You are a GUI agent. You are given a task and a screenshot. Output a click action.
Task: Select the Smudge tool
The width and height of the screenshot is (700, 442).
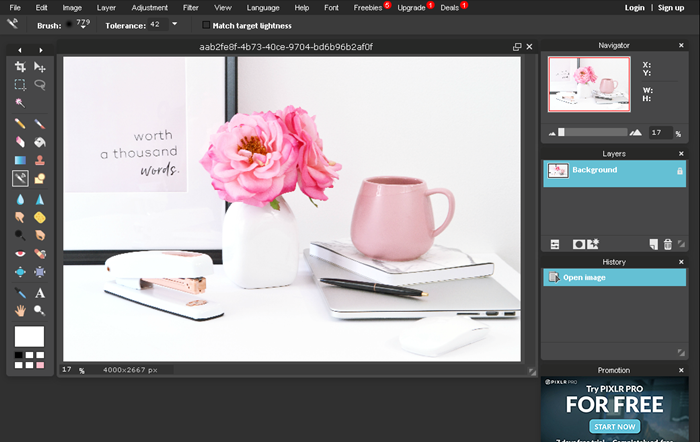[20, 217]
